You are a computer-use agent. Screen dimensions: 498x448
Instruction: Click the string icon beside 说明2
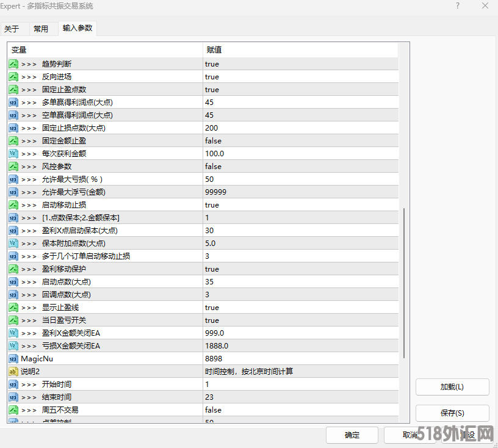13,372
